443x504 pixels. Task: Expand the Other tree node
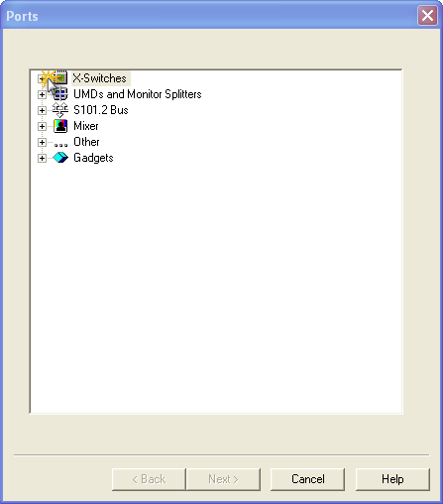click(42, 142)
